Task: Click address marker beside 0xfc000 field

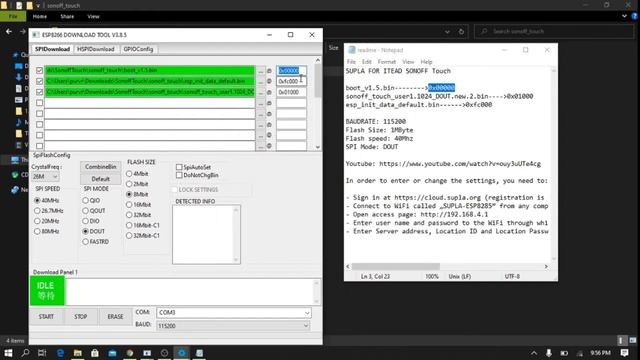Action: point(269,82)
